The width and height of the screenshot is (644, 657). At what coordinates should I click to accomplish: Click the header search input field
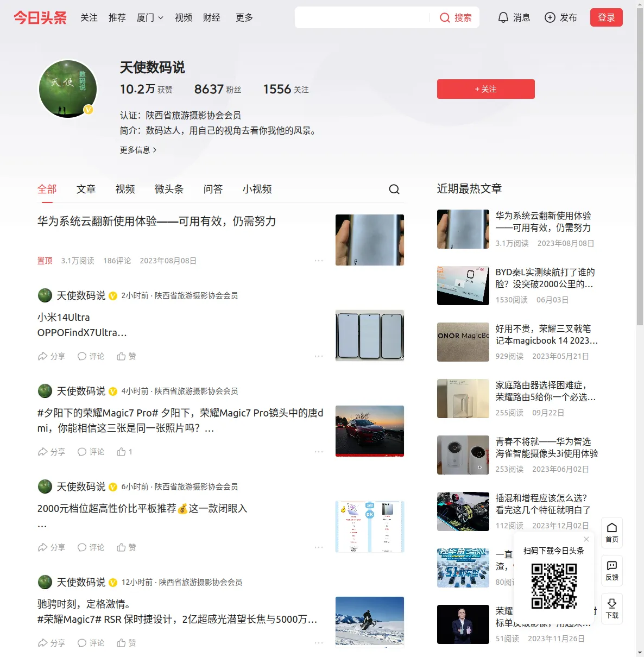(363, 17)
